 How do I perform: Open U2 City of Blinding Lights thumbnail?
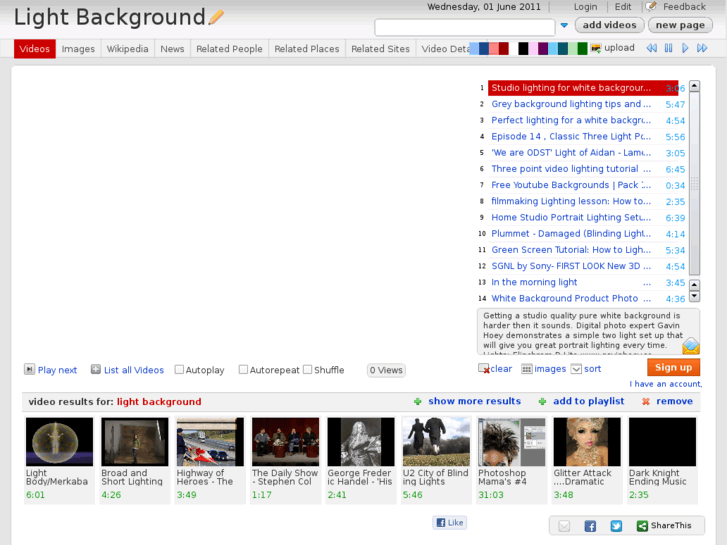(436, 442)
